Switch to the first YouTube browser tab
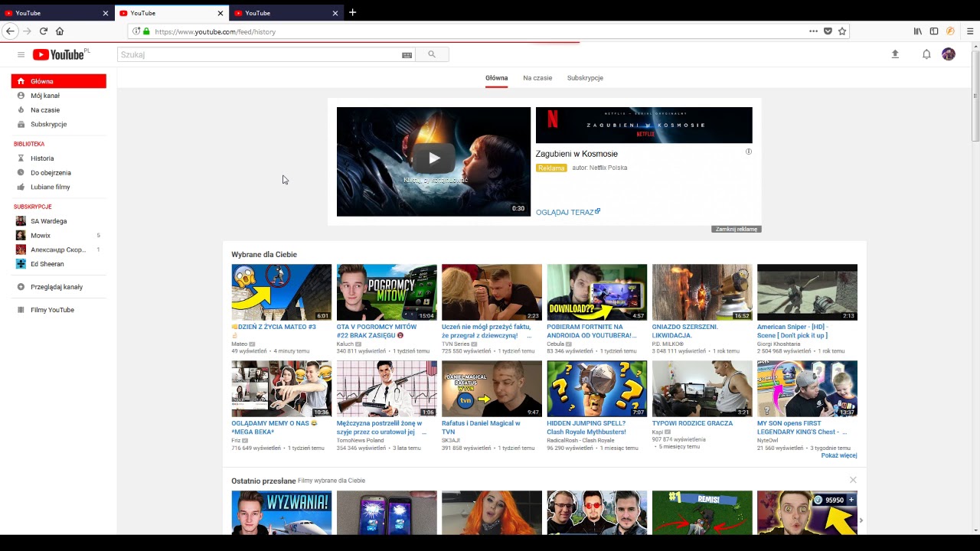 [57, 13]
